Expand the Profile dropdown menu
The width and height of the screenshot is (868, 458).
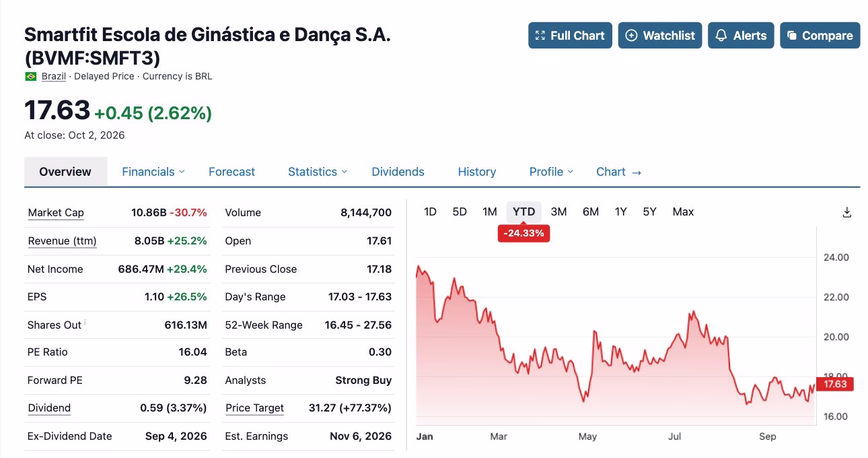point(551,172)
